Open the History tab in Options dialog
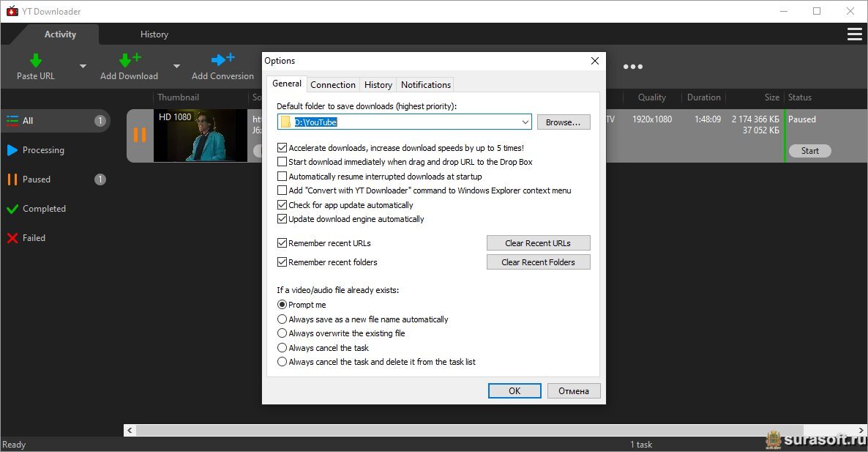Image resolution: width=868 pixels, height=452 pixels. (378, 85)
